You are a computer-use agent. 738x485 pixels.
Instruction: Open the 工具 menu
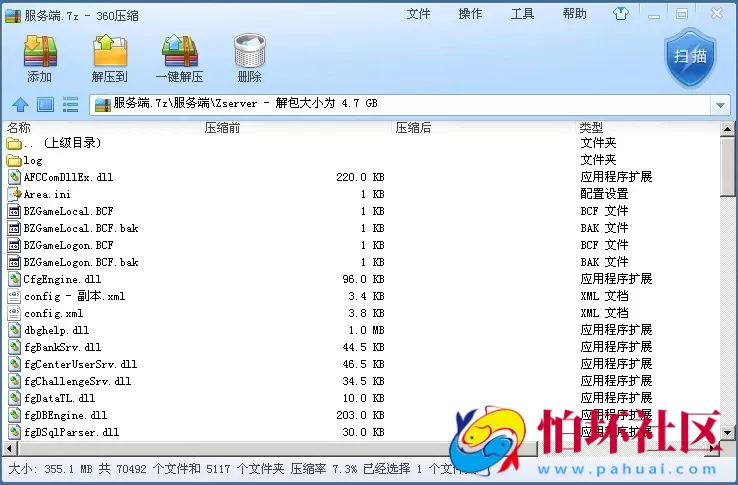click(522, 14)
